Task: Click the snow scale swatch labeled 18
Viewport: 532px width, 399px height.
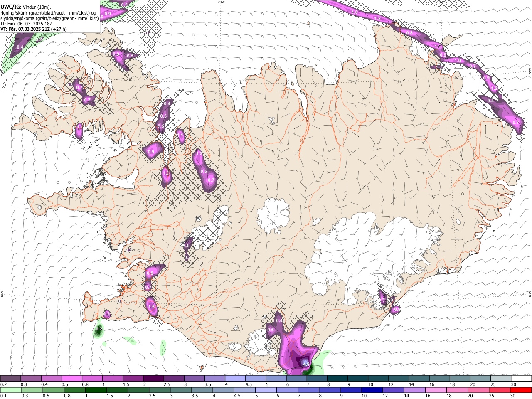Action: pos(460,379)
